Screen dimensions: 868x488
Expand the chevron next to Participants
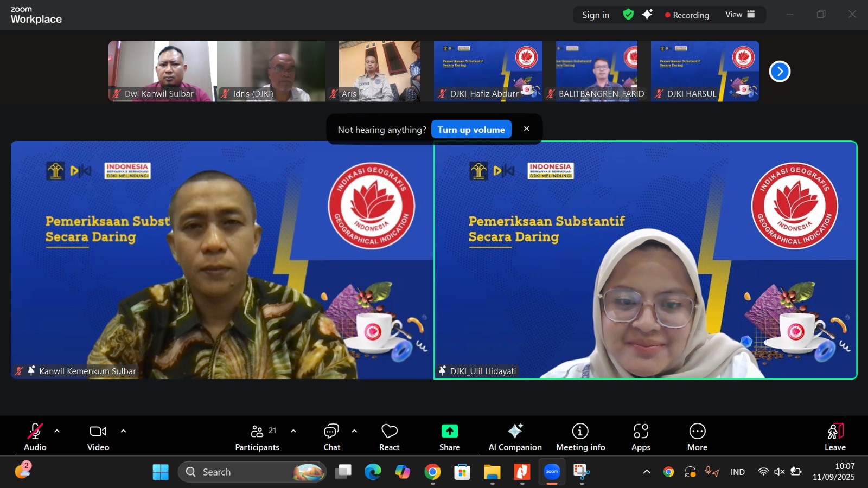293,432
